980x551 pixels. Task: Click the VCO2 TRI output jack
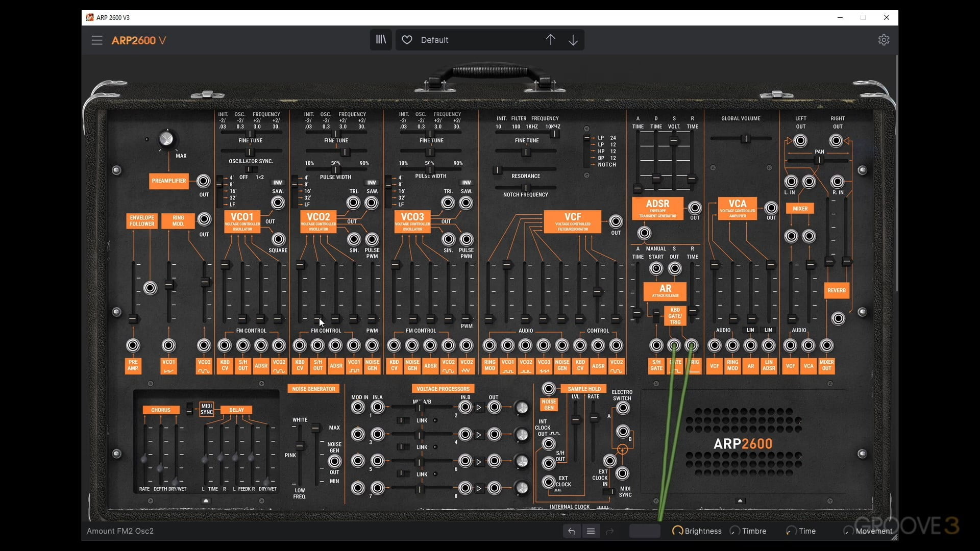[353, 203]
